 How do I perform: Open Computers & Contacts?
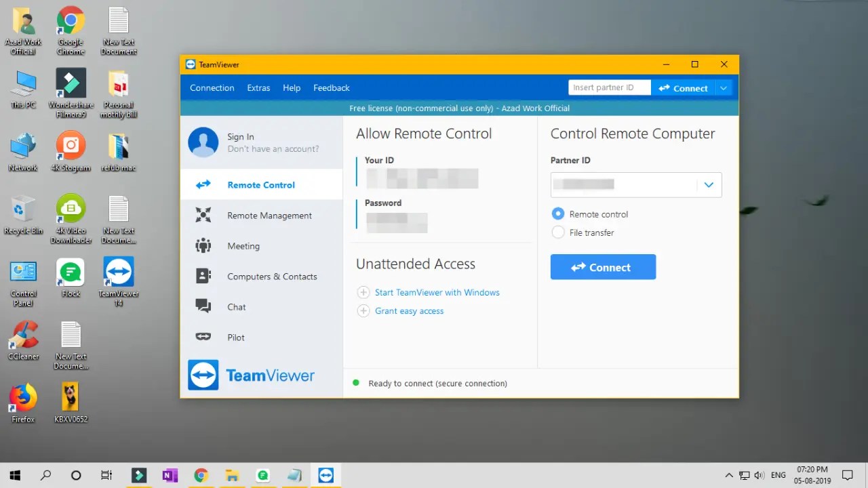tap(272, 276)
